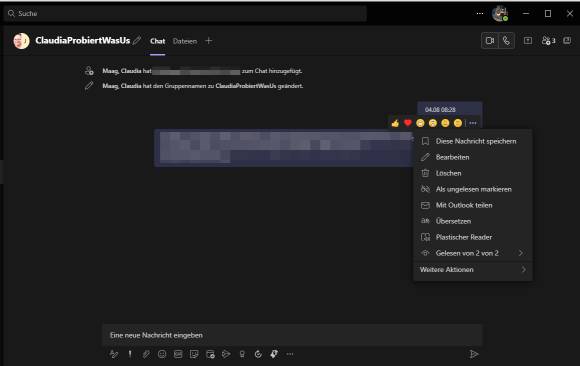Choose Übersetzen from context menu
The height and width of the screenshot is (366, 580).
473,221
